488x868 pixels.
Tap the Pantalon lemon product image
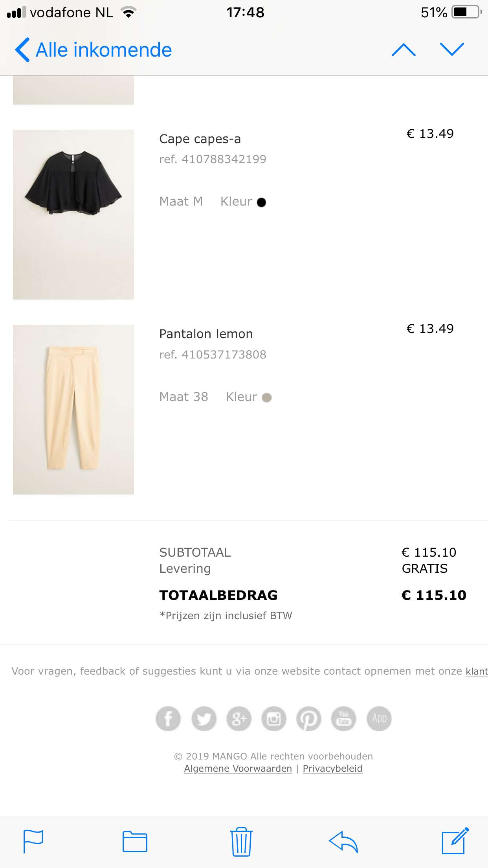(x=73, y=410)
